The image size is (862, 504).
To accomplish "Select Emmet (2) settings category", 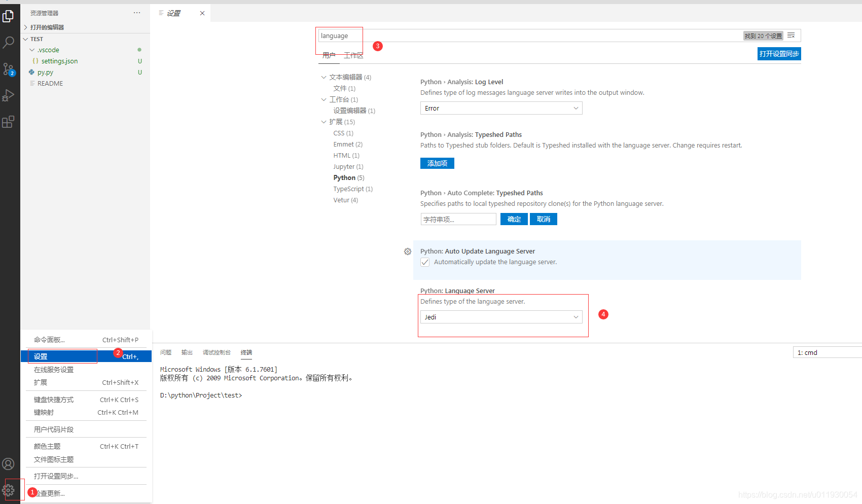I will (x=348, y=145).
